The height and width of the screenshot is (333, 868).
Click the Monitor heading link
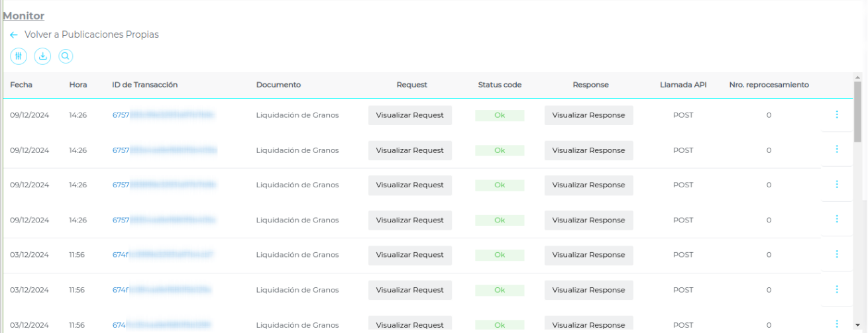click(24, 16)
